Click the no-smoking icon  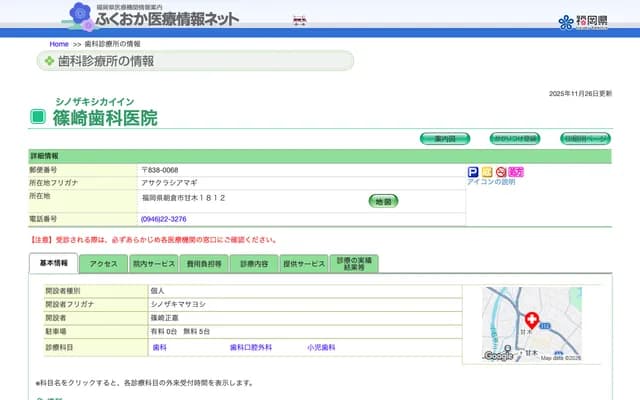(x=501, y=172)
